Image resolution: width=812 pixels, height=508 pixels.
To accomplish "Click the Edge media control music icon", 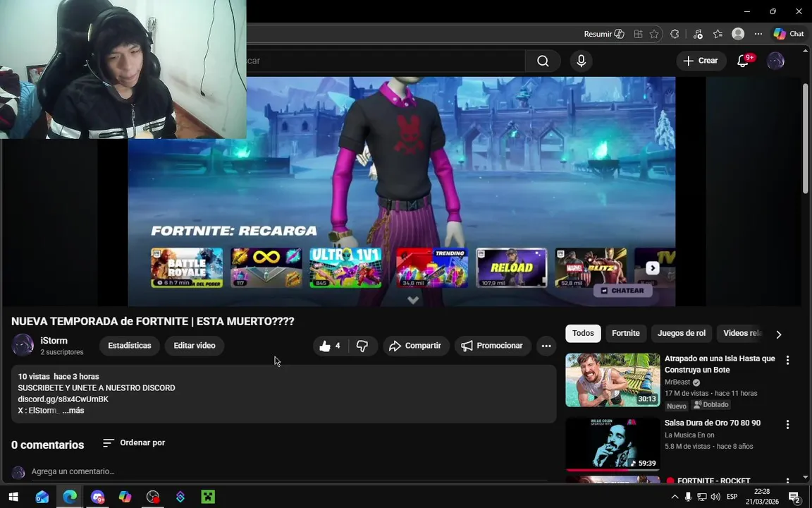I will (x=698, y=34).
